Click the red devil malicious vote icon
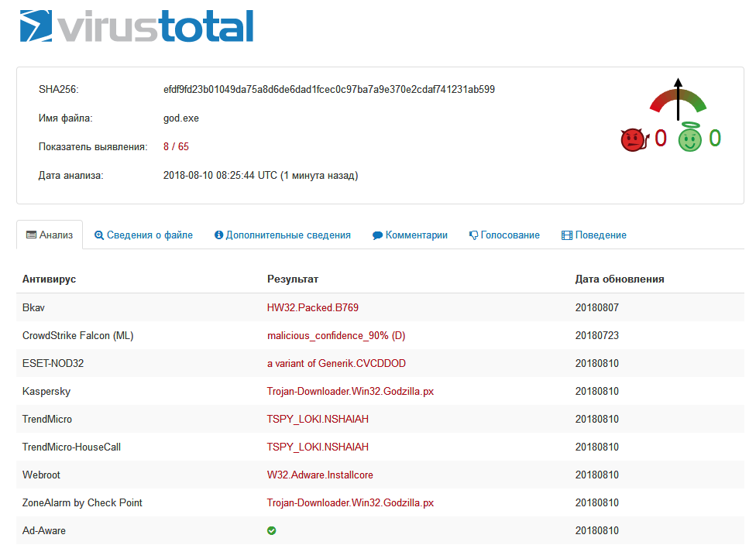This screenshot has width=756, height=545. (x=634, y=140)
